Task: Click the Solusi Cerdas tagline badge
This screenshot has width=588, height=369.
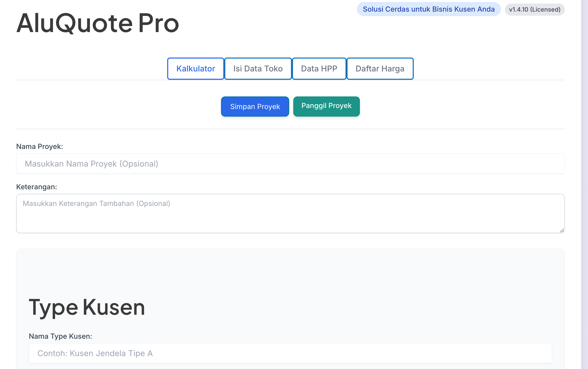Action: (x=428, y=9)
